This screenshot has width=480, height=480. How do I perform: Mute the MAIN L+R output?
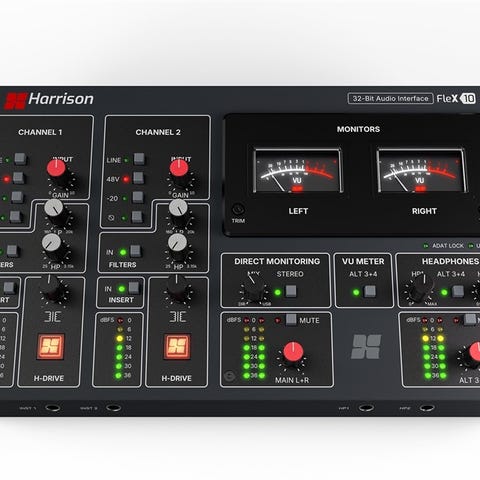291,319
